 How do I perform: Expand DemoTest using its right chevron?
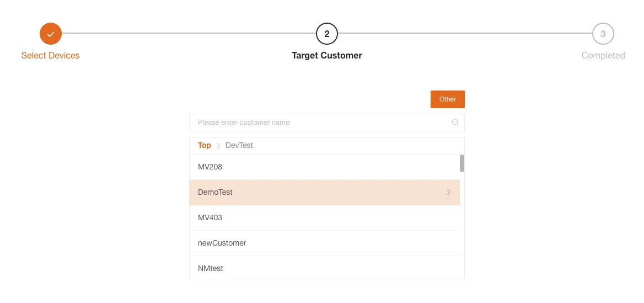(449, 192)
